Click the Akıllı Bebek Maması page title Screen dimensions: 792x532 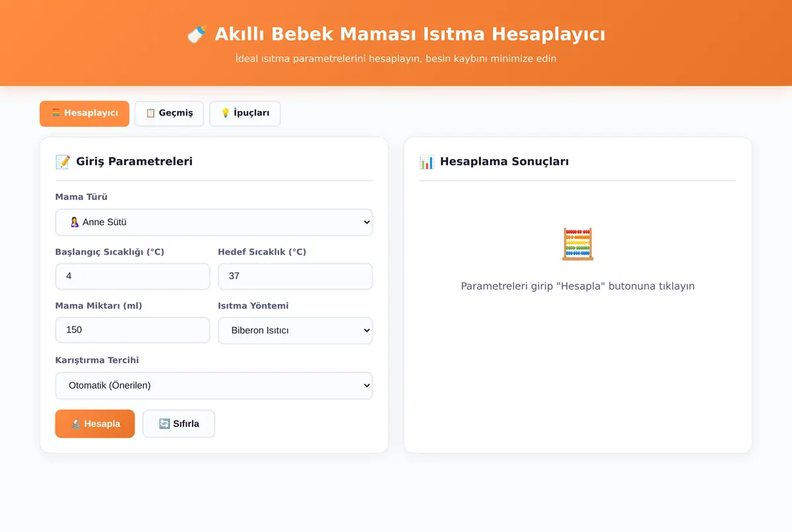point(410,34)
